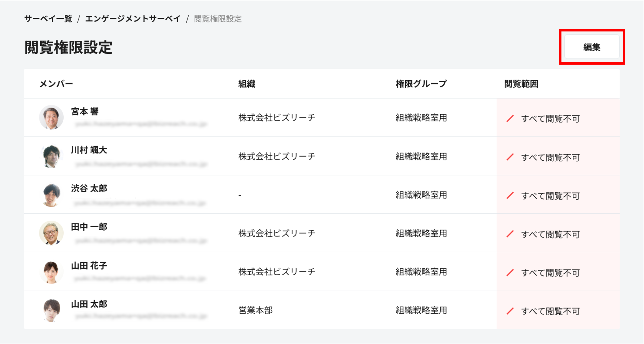Click 山田 太郎's avatar thumbnail

tap(51, 310)
